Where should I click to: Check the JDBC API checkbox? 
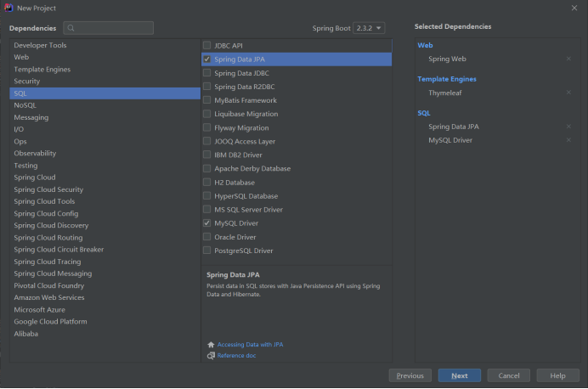pyautogui.click(x=206, y=45)
